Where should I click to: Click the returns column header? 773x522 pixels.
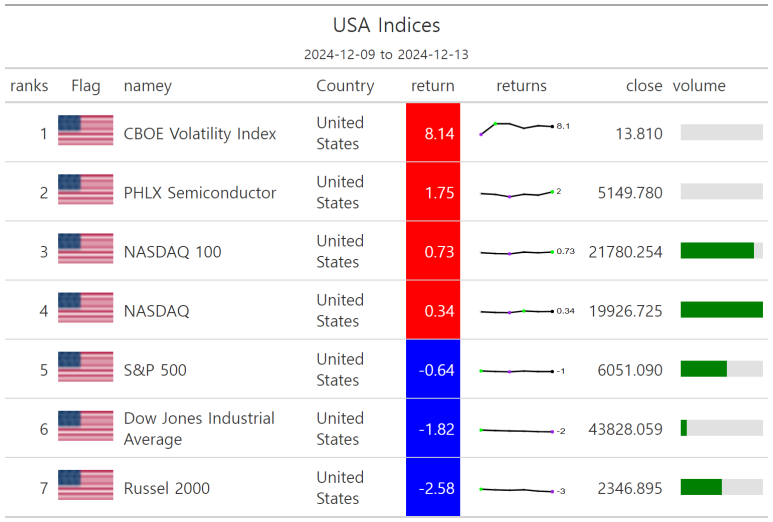tap(522, 86)
